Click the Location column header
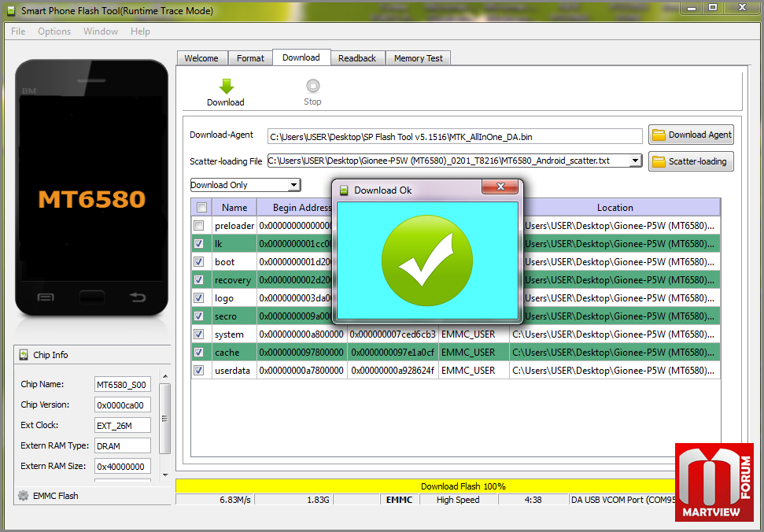764x532 pixels. coord(615,208)
